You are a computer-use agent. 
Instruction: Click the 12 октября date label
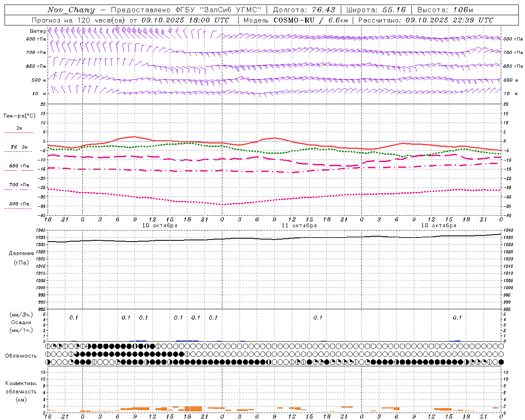[439, 226]
